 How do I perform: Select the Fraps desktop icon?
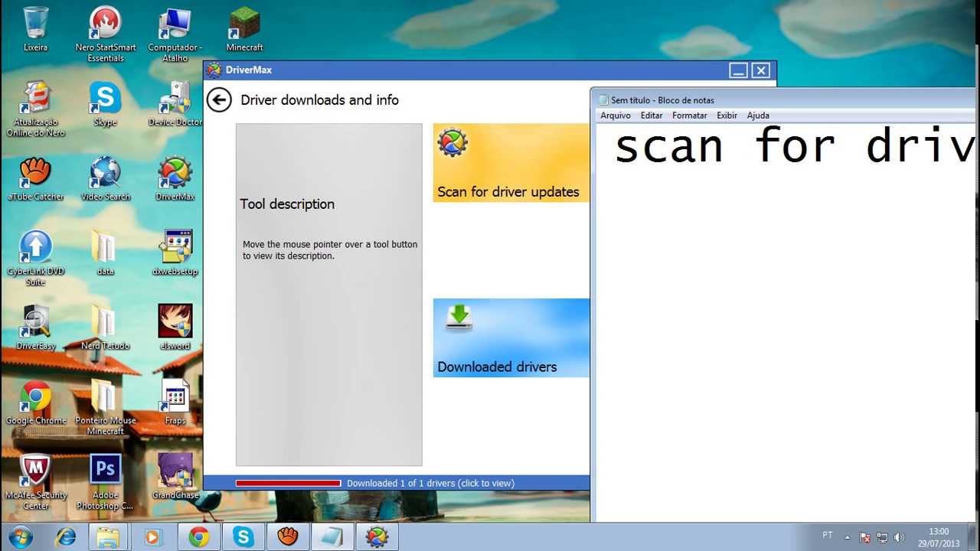[x=175, y=403]
